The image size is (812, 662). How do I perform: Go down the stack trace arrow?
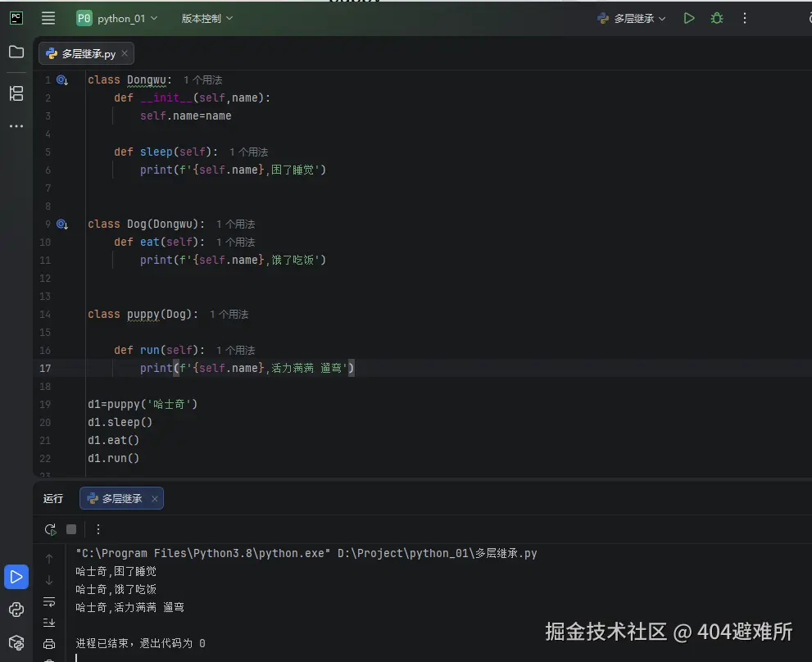click(49, 580)
